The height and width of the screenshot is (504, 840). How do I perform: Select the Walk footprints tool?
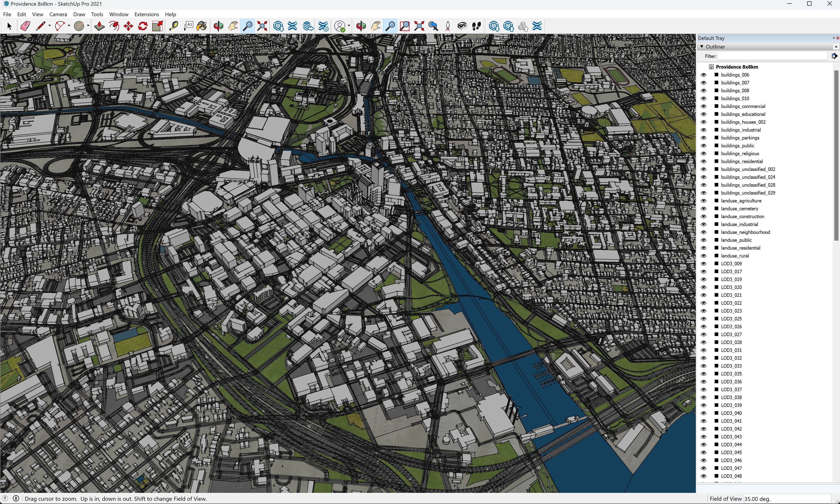(x=476, y=26)
